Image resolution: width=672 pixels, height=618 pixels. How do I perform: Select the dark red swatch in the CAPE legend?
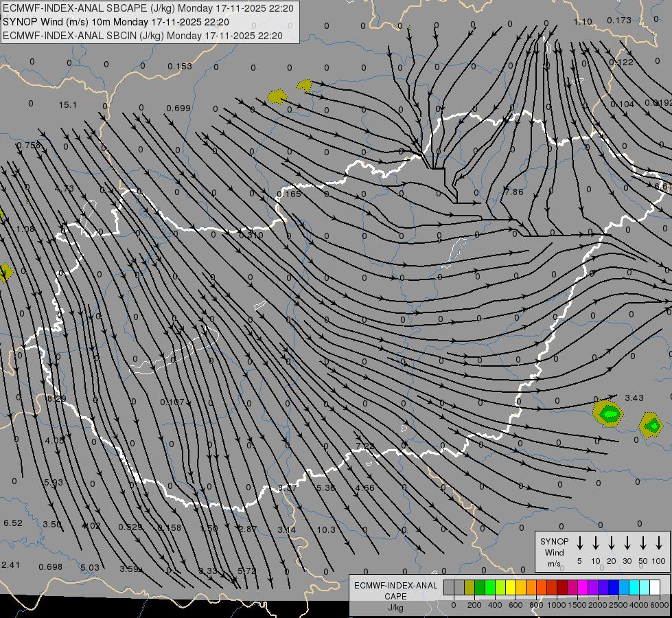click(562, 588)
